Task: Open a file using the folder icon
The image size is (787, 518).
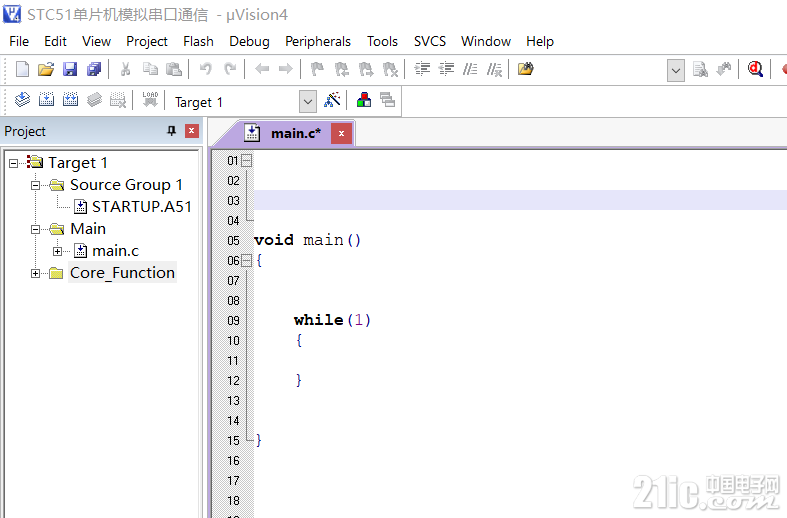Action: (46, 69)
